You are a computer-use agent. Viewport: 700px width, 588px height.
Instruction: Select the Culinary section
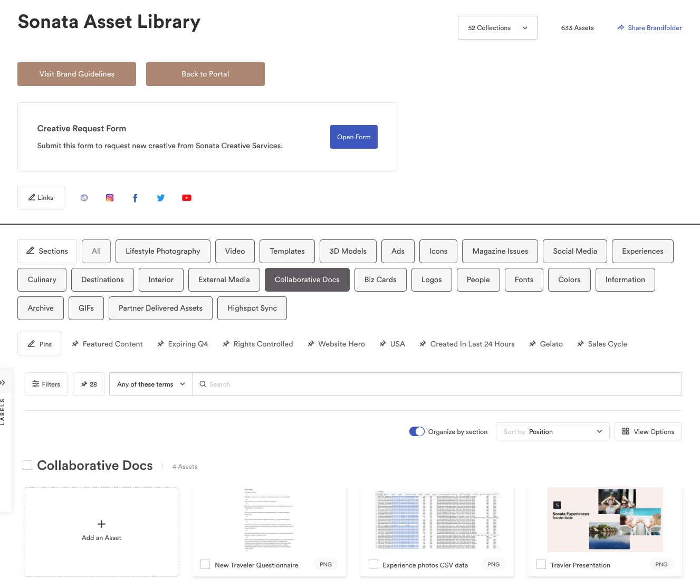click(x=42, y=279)
